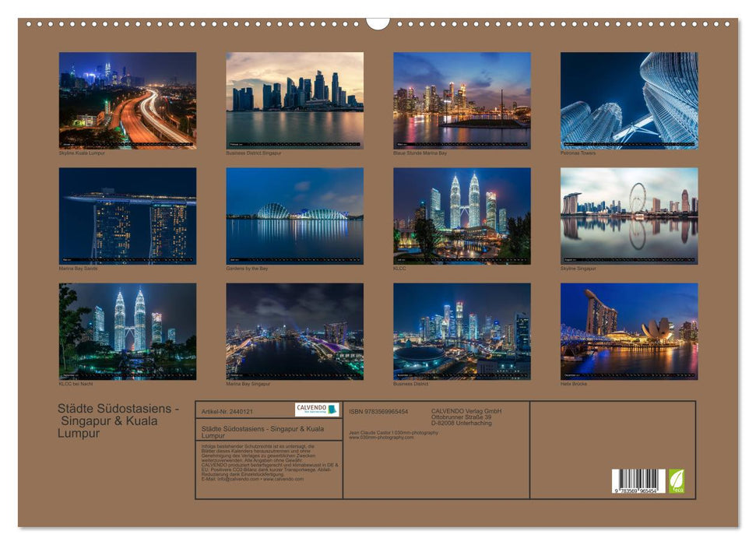Open the Gardens by the Bay photo
This screenshot has height=545, width=756.
[x=294, y=216]
